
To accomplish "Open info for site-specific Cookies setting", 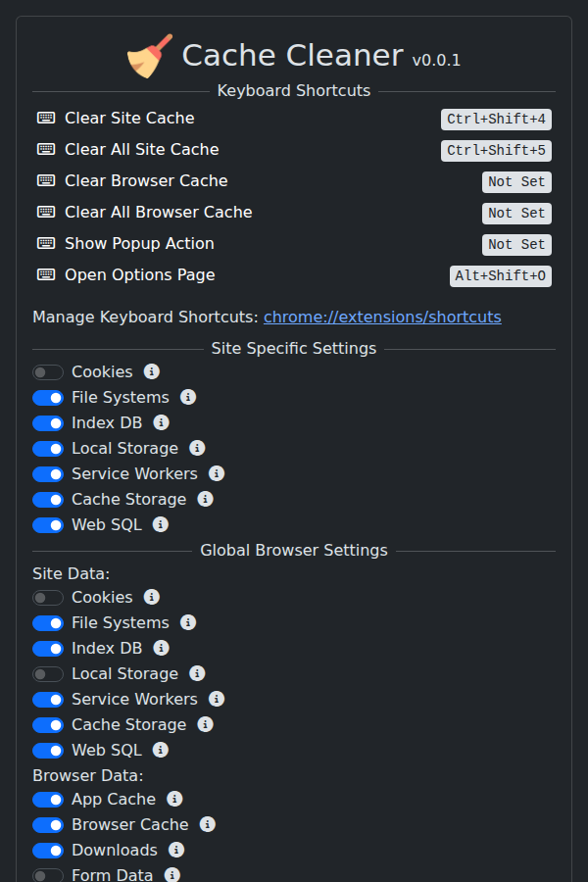I will 152,371.
